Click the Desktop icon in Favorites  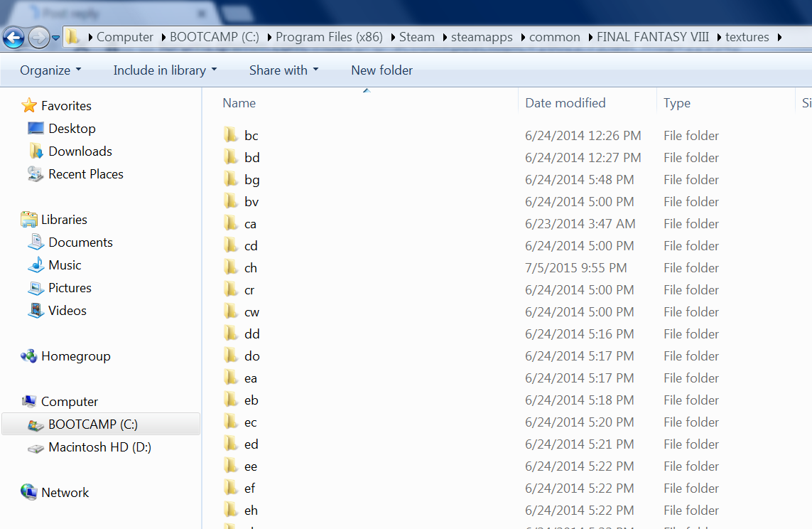[x=36, y=128]
